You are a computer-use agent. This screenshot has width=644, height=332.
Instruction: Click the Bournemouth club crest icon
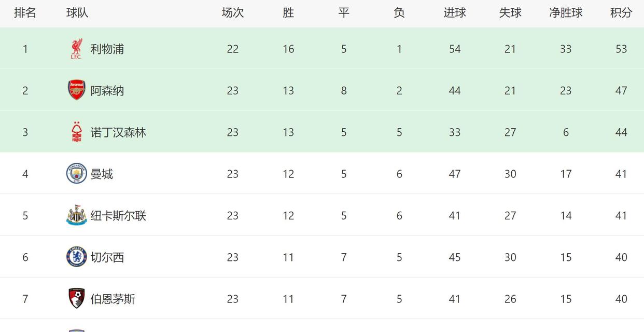pyautogui.click(x=77, y=298)
